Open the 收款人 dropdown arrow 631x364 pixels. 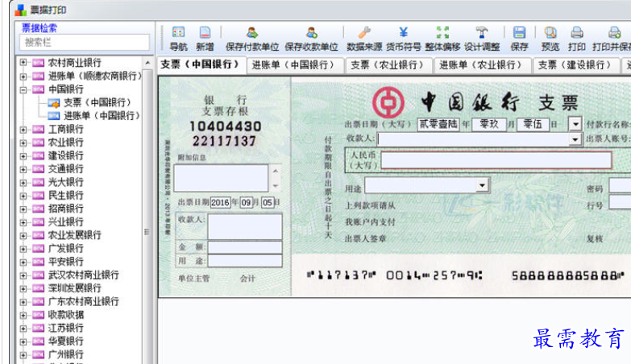pos(575,139)
